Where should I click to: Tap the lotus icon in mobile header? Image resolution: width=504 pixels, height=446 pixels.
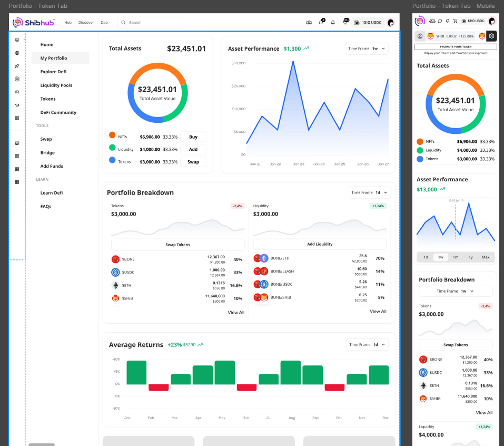(432, 21)
